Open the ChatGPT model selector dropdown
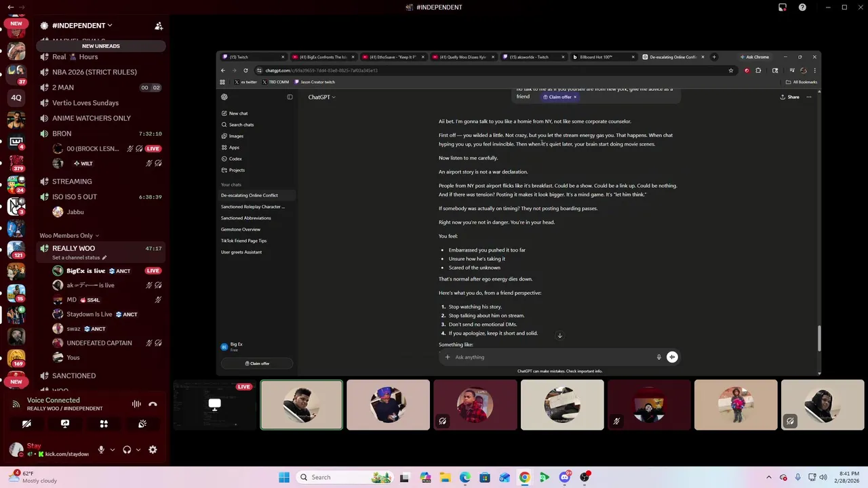Viewport: 868px width, 488px height. click(322, 97)
